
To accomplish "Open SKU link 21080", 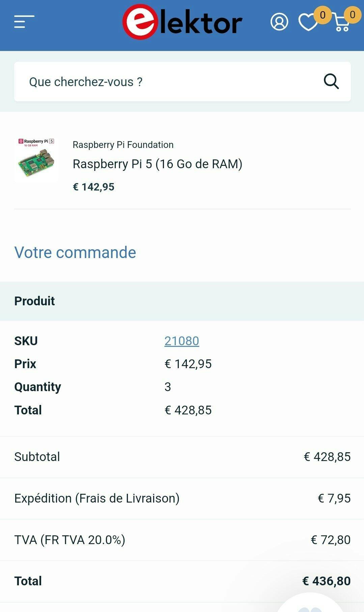I will pos(181,341).
